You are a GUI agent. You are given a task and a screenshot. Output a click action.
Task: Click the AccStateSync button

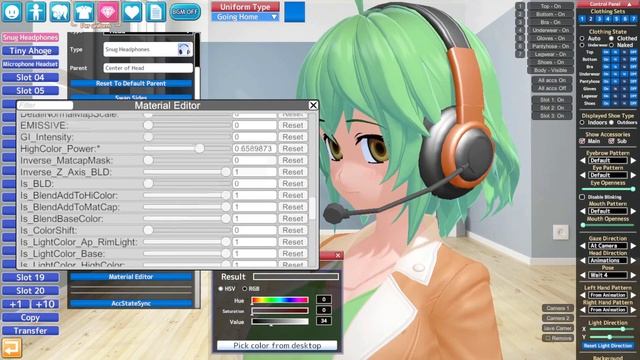131,304
